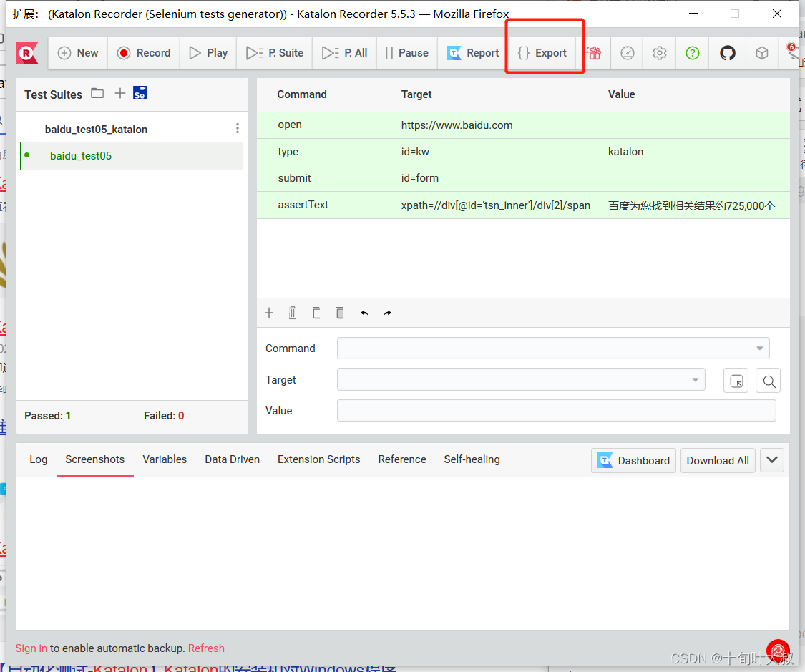Screen dimensions: 805x672
Task: Click the red support chat icon
Action: [x=779, y=651]
